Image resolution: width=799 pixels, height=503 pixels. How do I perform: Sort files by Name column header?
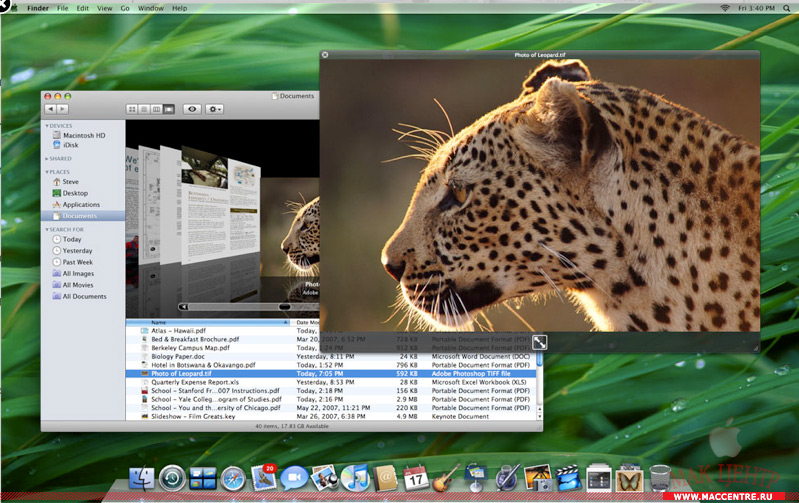pyautogui.click(x=208, y=323)
